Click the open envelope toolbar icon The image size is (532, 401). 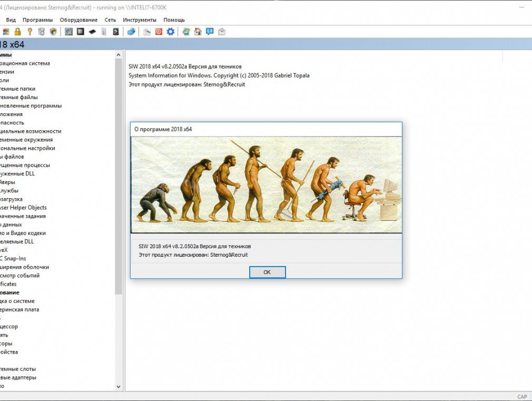pyautogui.click(x=222, y=32)
